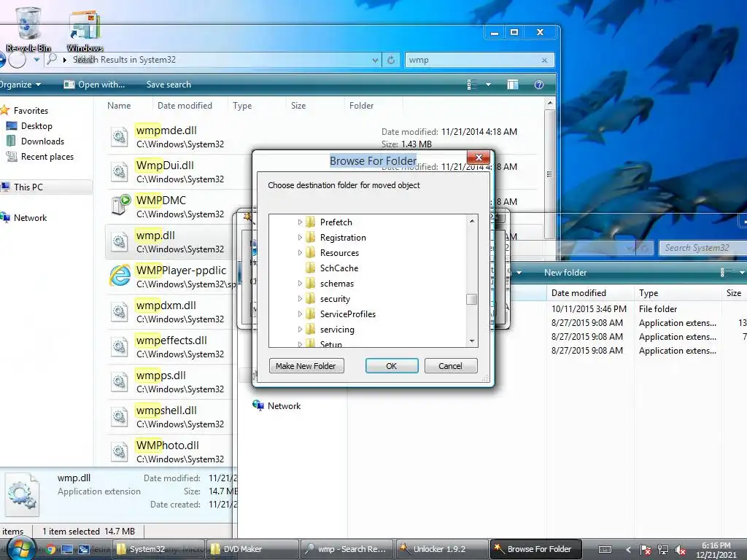The height and width of the screenshot is (560, 747).
Task: Click the volume muted tray icon
Action: (681, 550)
